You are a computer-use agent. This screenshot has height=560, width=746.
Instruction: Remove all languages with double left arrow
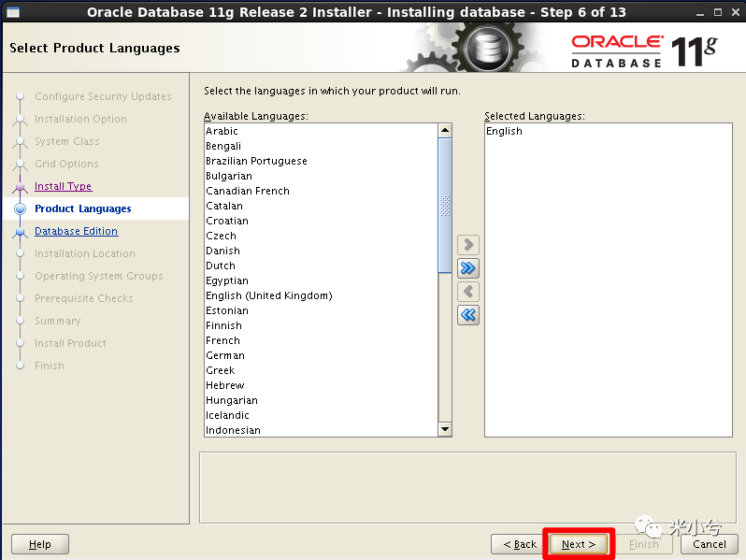tap(468, 314)
